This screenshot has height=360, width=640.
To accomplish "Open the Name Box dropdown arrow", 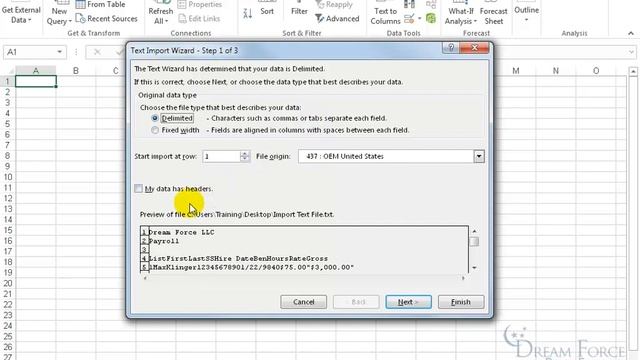I will [x=60, y=52].
